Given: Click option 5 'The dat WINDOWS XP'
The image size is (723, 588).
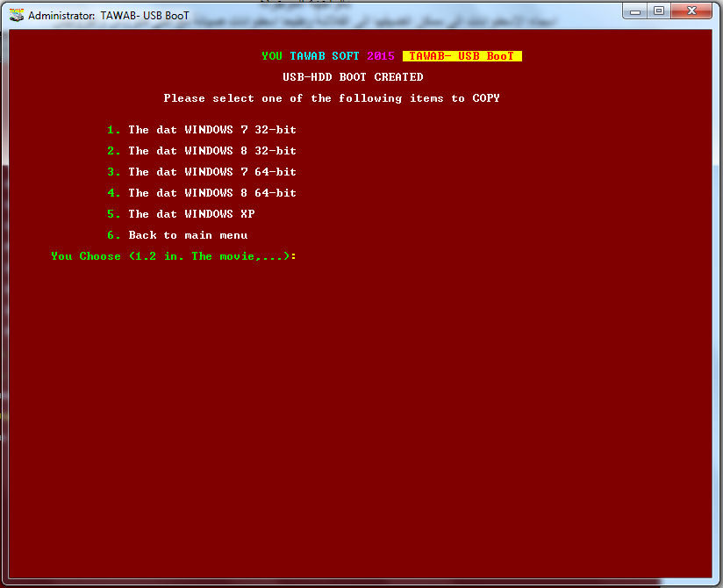Looking at the screenshot, I should [181, 214].
